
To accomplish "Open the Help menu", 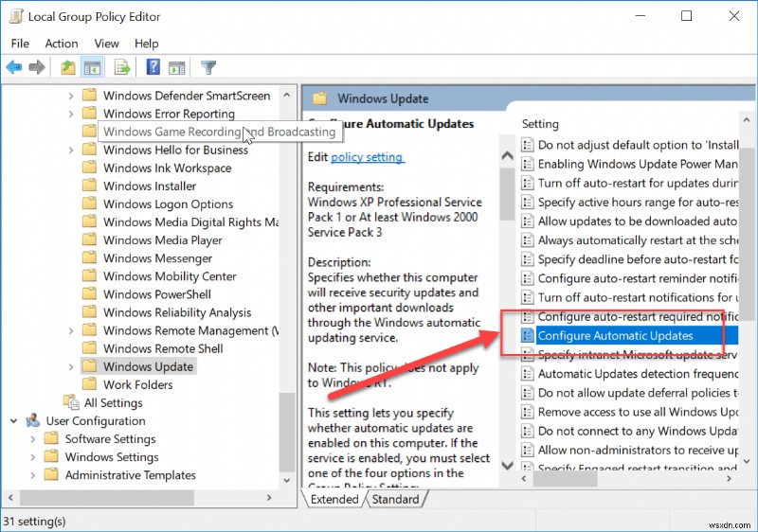I will coord(147,44).
